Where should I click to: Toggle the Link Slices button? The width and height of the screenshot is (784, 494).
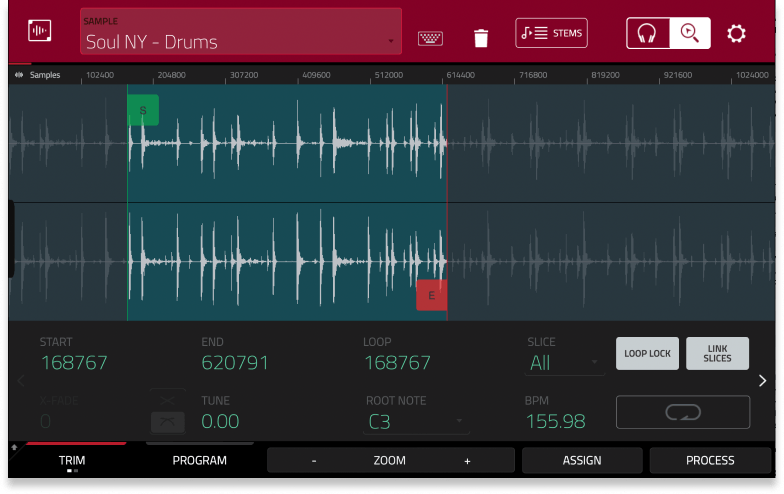pyautogui.click(x=717, y=354)
